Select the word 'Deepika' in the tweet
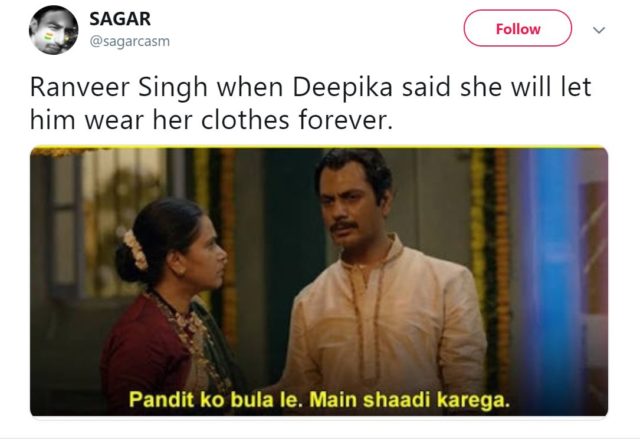This screenshot has width=640, height=448. 343,87
